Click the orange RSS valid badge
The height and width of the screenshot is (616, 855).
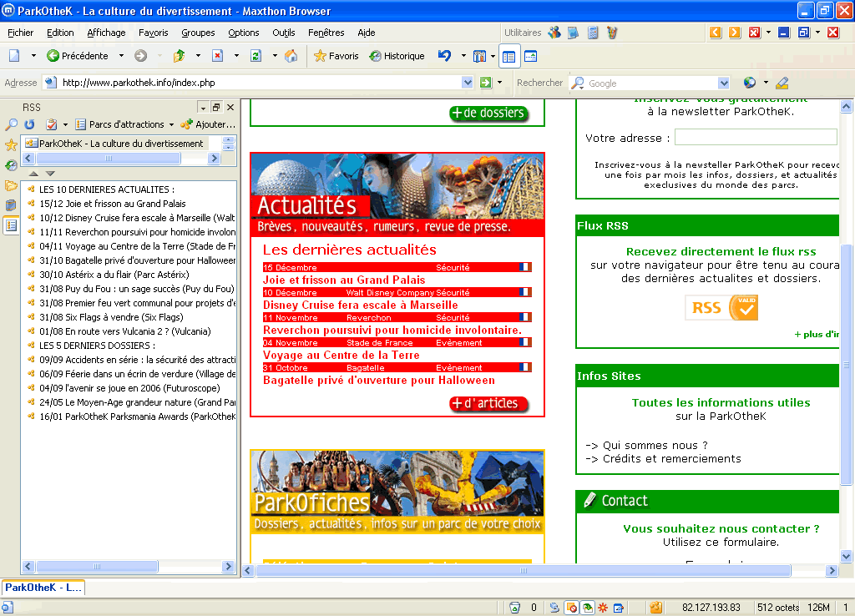[x=721, y=308]
